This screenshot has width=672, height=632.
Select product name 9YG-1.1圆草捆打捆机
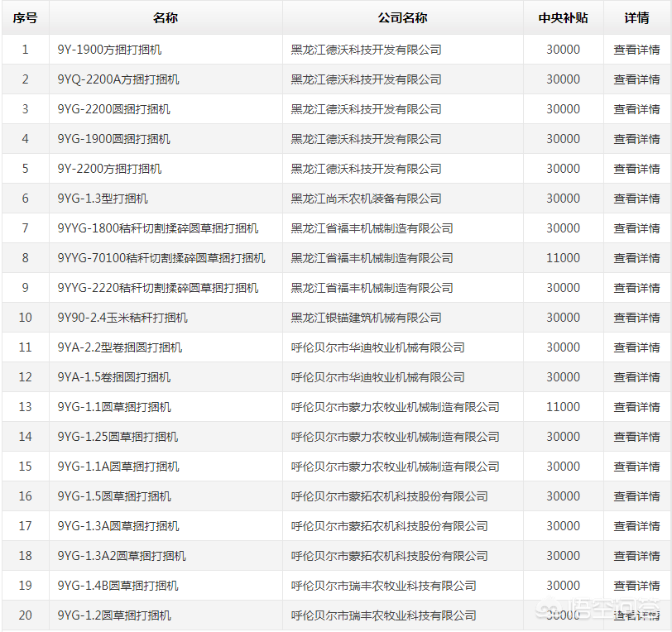click(x=114, y=407)
